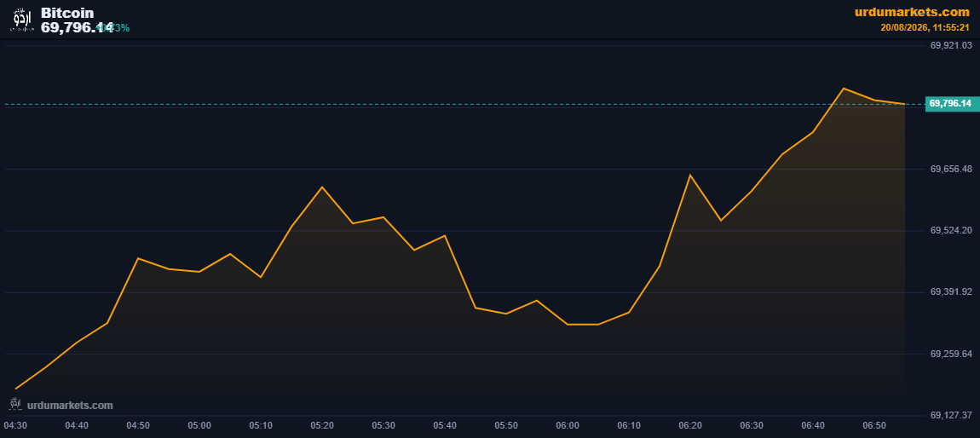Open the orange urdumarkets.com link at top
This screenshot has width=980, height=438.
pos(912,12)
